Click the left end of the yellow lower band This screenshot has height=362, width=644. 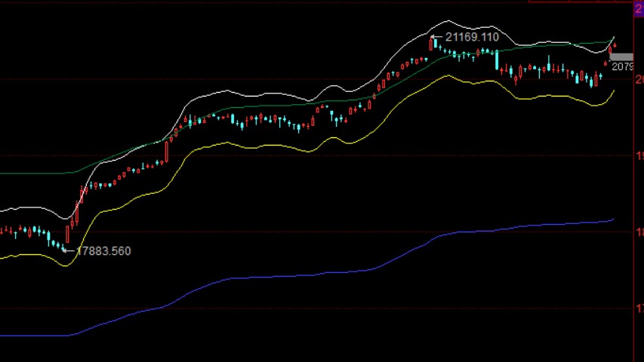2,258
